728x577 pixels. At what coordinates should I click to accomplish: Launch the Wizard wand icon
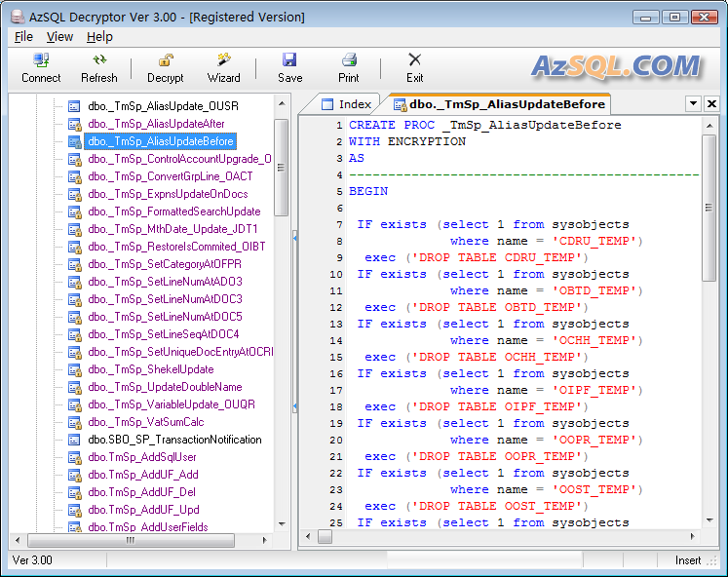click(x=224, y=59)
